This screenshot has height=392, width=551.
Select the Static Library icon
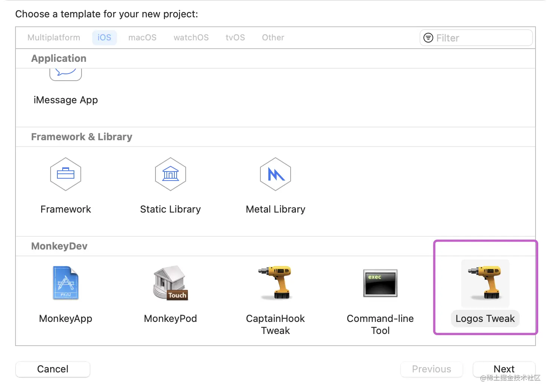coord(171,174)
